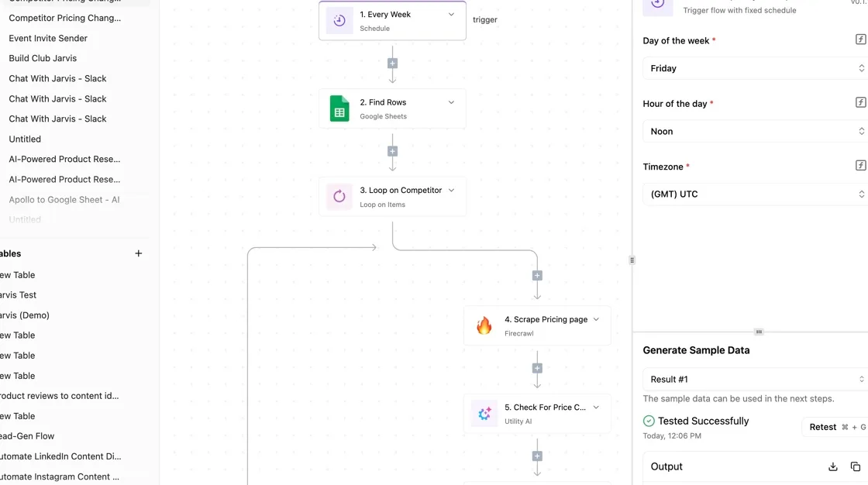Click the Retest button
This screenshot has width=868, height=485.
836,427
